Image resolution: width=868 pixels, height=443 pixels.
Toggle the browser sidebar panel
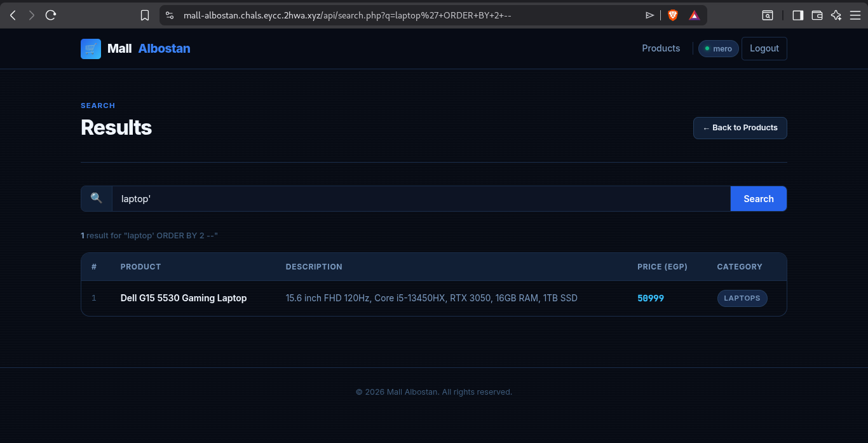click(x=798, y=15)
